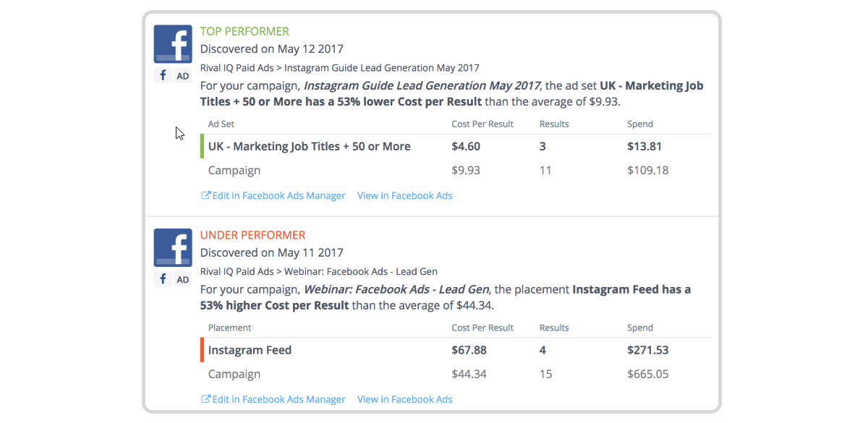Open View in Facebook Ads for Under Performer
Screen dimensions: 868x423
(405, 399)
